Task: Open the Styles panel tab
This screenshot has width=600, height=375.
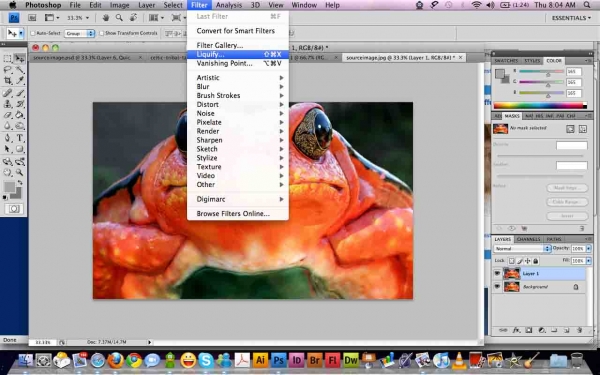Action: coord(532,61)
